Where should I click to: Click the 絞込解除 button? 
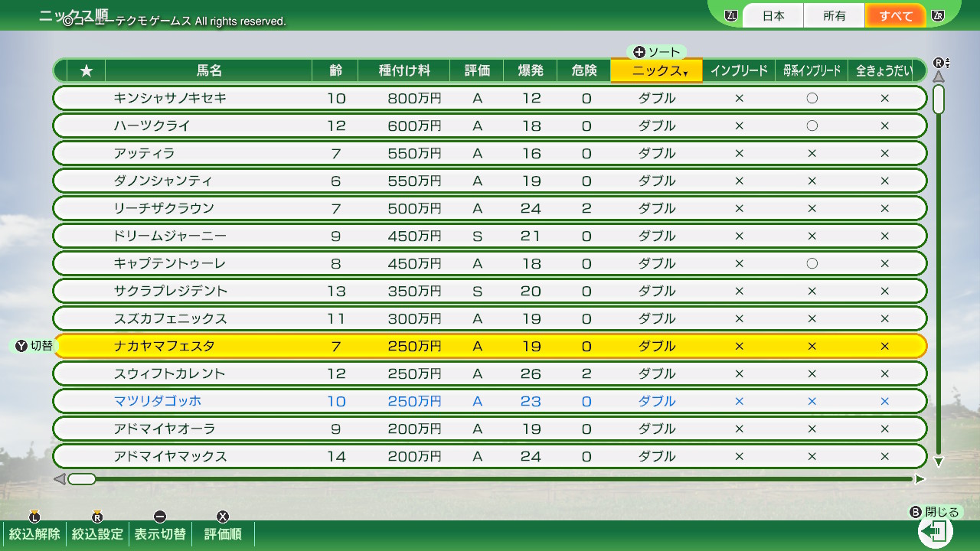point(34,534)
